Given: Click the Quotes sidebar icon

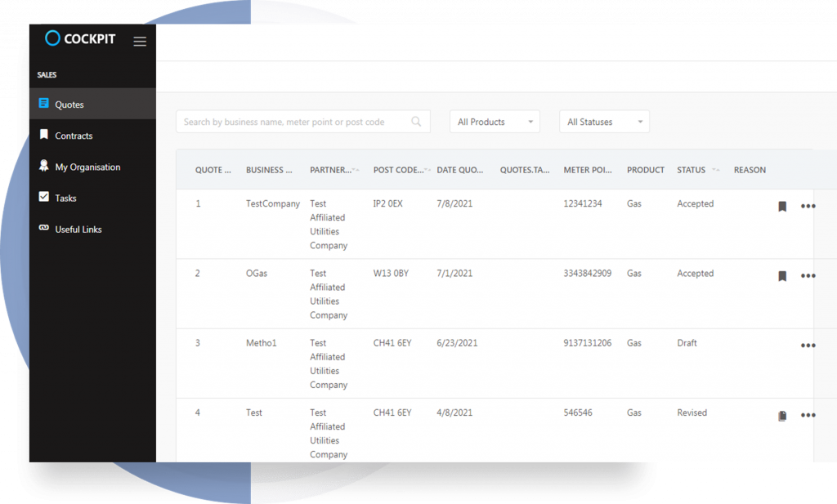Looking at the screenshot, I should 44,103.
